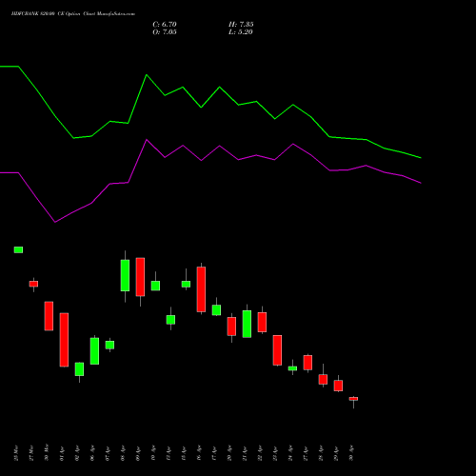Click the 29 Apr date axis label

click(x=336, y=454)
